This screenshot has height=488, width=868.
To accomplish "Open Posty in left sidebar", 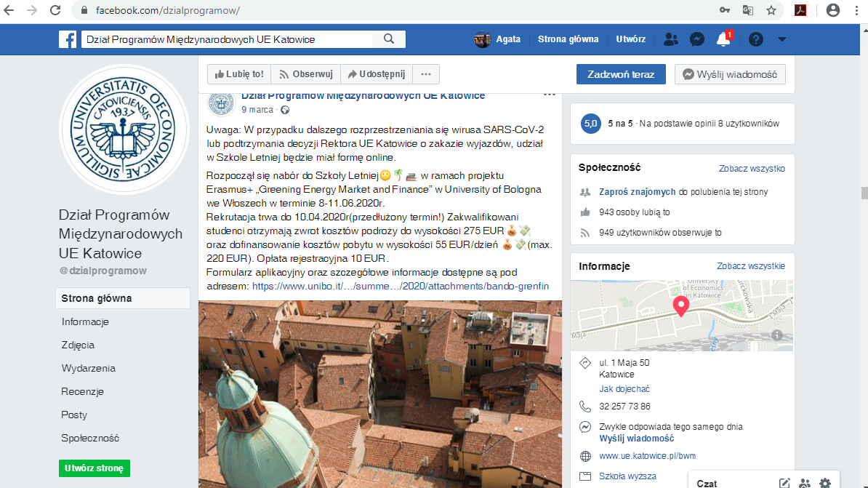I will pos(74,415).
